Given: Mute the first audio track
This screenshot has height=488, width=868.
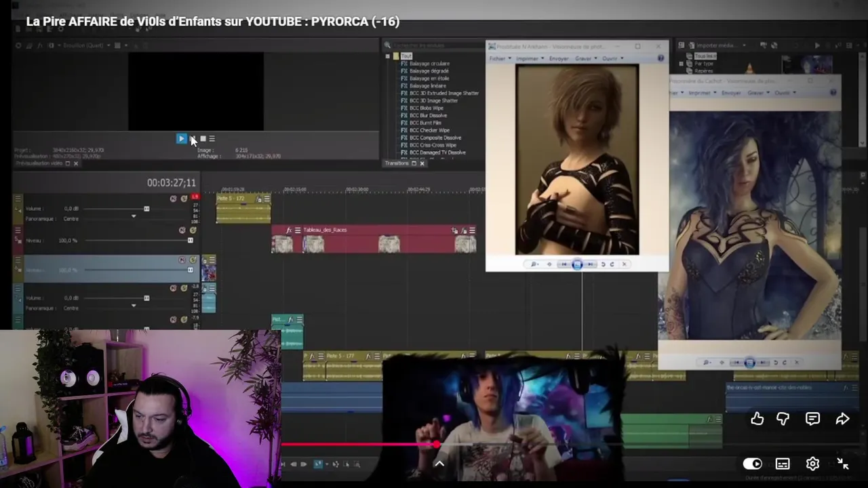Looking at the screenshot, I should tap(173, 199).
